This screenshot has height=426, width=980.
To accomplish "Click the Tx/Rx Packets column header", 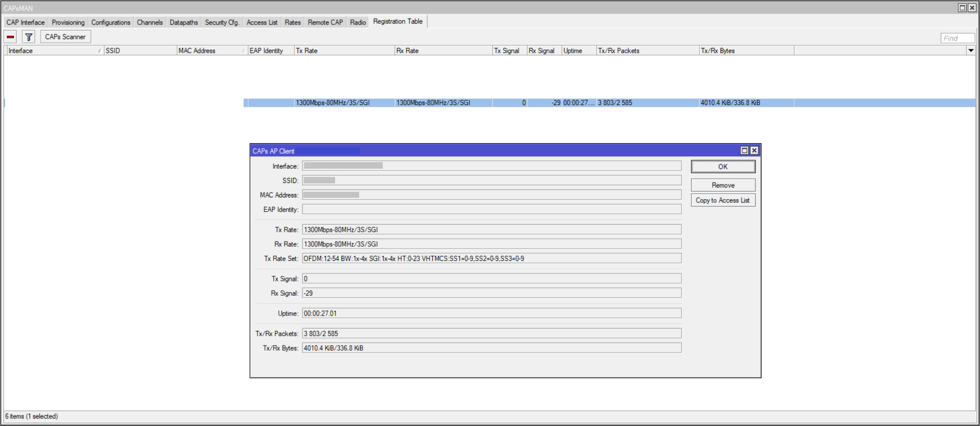I will (648, 51).
